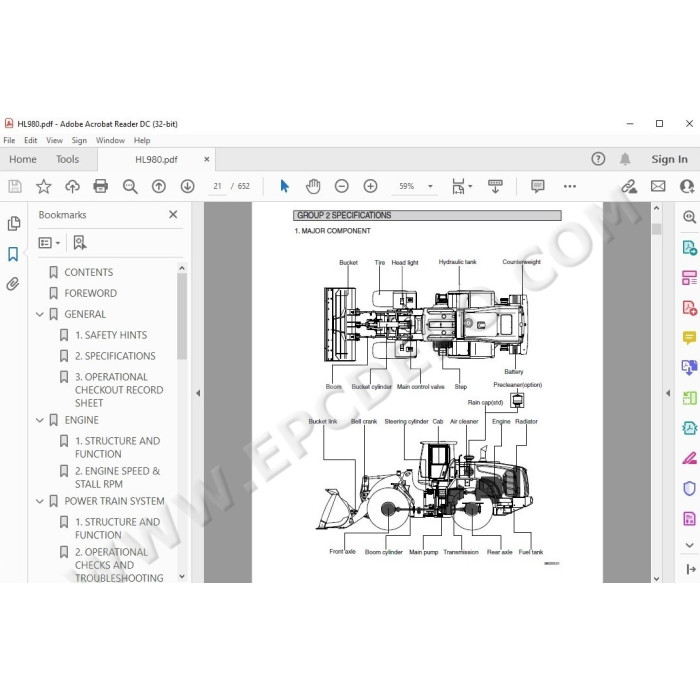The height and width of the screenshot is (700, 700).
Task: Switch to Home tab
Action: (23, 159)
